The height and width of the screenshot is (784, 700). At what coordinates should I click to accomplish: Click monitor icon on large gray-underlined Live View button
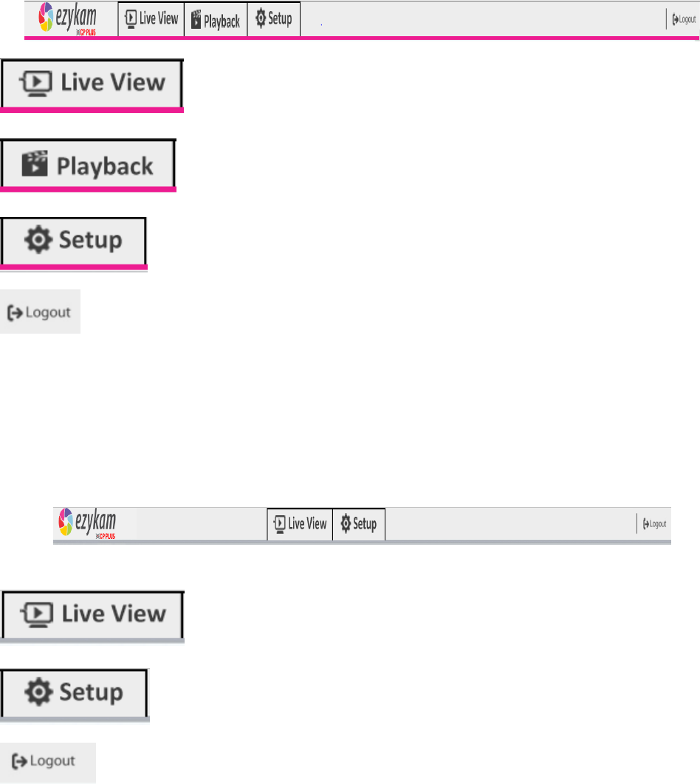coord(36,615)
